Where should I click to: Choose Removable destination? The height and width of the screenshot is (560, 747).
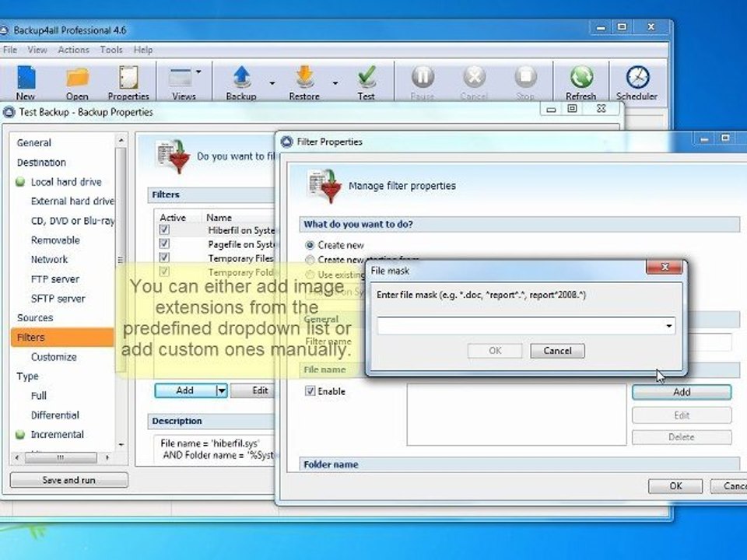(55, 240)
